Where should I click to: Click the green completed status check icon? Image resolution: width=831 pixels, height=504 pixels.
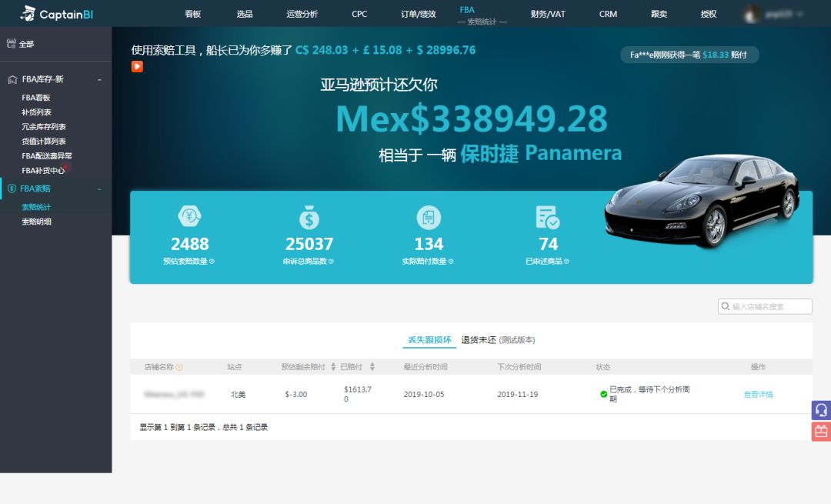click(x=603, y=394)
